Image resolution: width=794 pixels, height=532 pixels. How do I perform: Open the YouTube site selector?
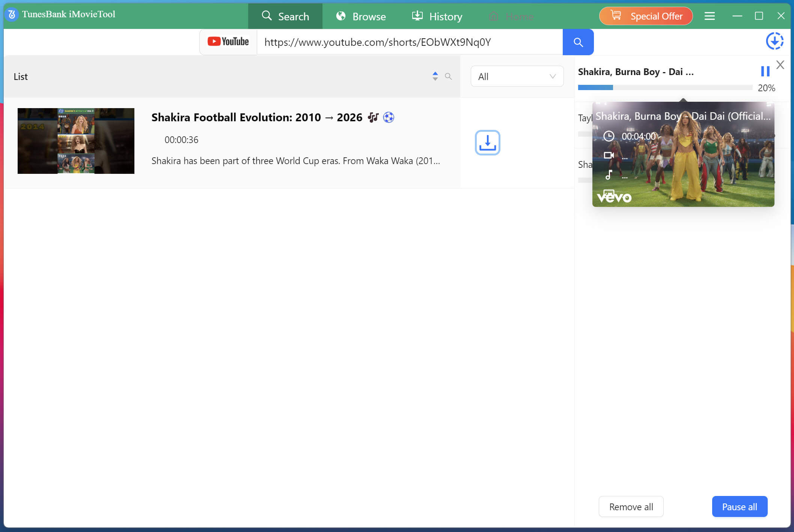pos(228,42)
